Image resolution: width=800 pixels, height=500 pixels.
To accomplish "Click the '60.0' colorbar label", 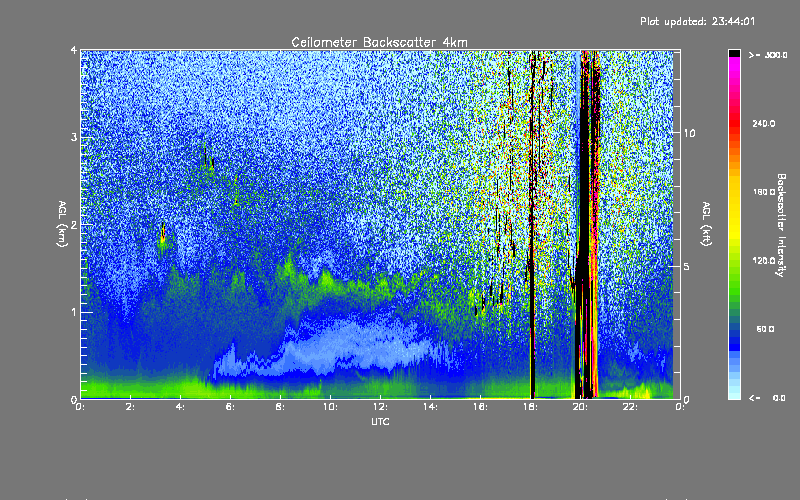I will 765,329.
